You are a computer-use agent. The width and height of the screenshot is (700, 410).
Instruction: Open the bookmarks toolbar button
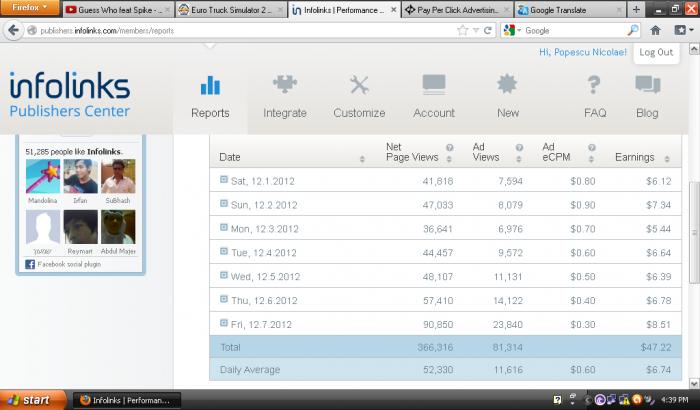pos(683,30)
